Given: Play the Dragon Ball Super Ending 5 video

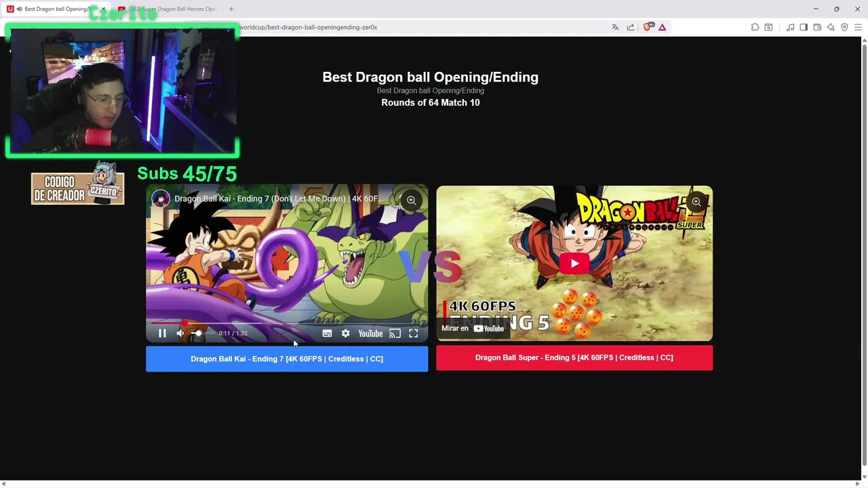Looking at the screenshot, I should (x=574, y=264).
